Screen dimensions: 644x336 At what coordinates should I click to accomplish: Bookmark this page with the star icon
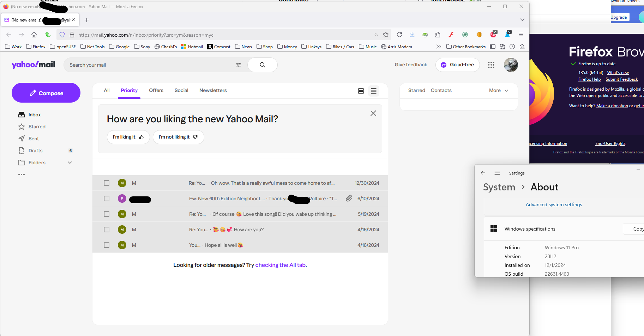pyautogui.click(x=386, y=35)
